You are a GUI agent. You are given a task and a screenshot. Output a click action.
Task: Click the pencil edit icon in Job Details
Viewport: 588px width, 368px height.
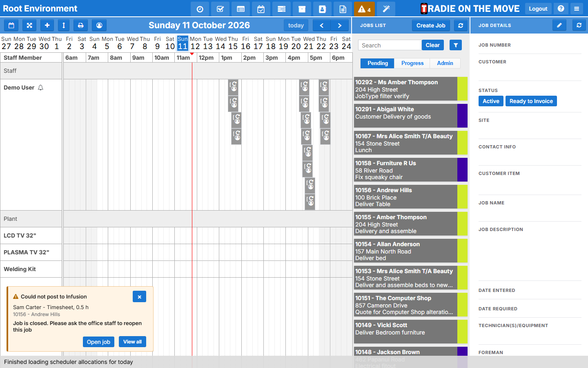tap(559, 25)
